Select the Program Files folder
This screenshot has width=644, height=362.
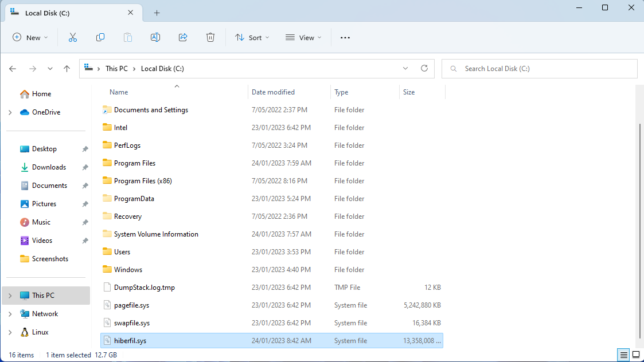[272, 163]
